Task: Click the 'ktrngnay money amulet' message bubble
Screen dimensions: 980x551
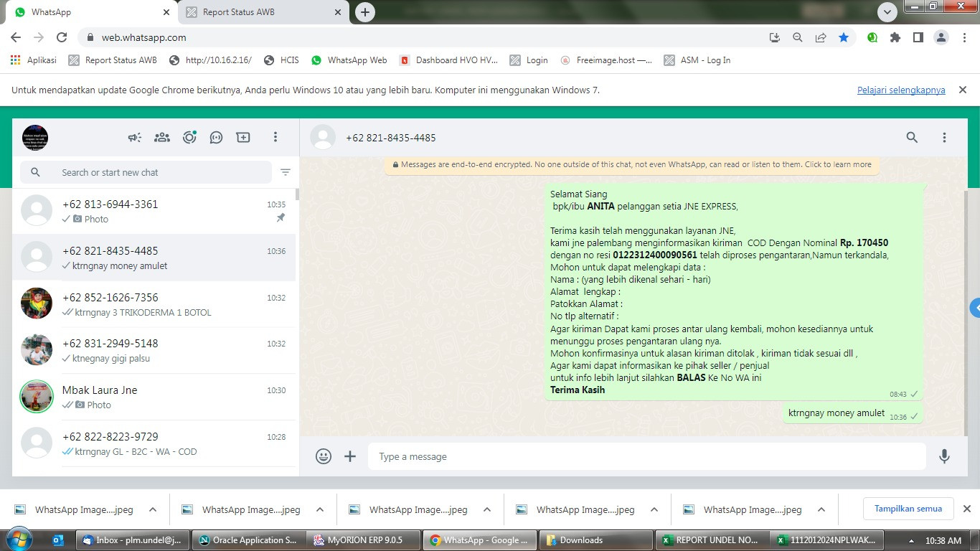Action: [852, 413]
